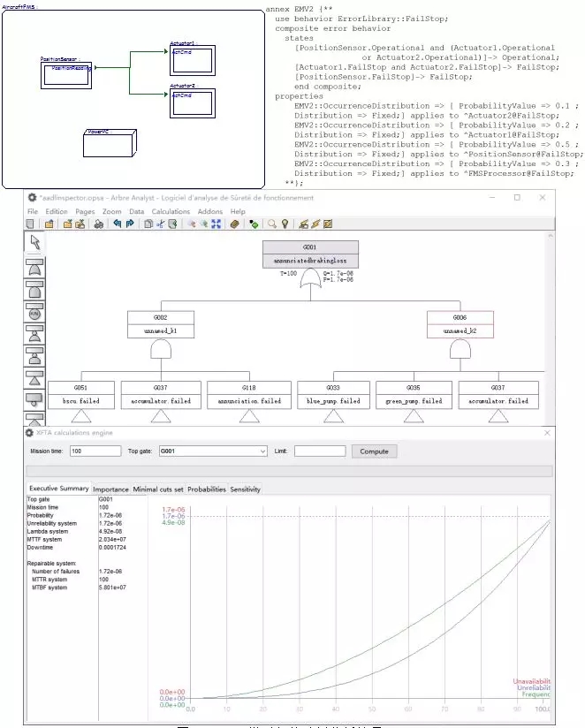Select the G035 green_pump.failed event box
The width and height of the screenshot is (585, 728).
tap(414, 395)
